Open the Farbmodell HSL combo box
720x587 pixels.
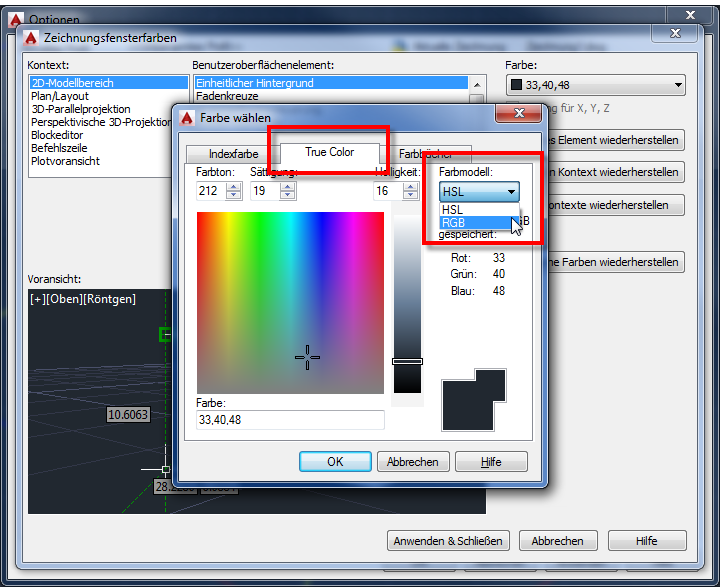pos(479,192)
